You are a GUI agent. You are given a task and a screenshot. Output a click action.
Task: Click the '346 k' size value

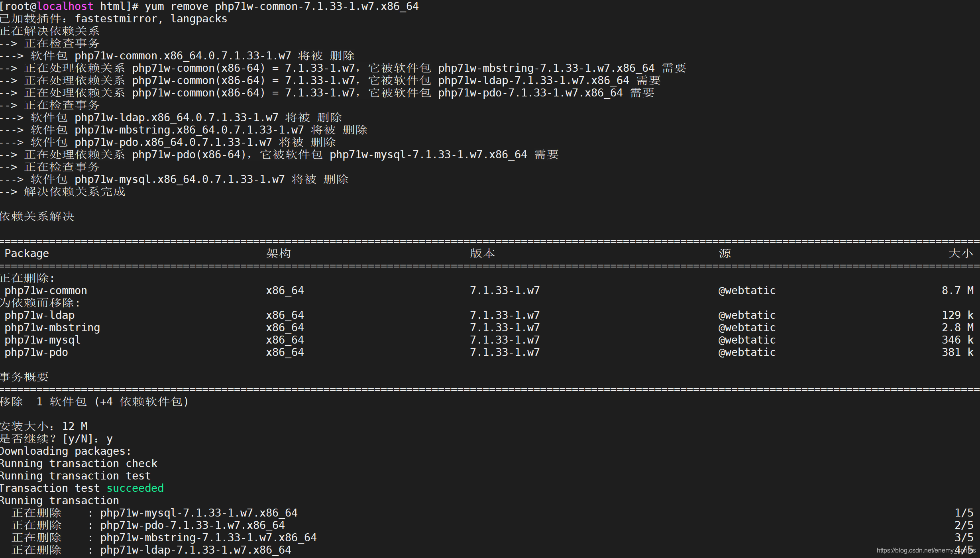click(x=958, y=340)
